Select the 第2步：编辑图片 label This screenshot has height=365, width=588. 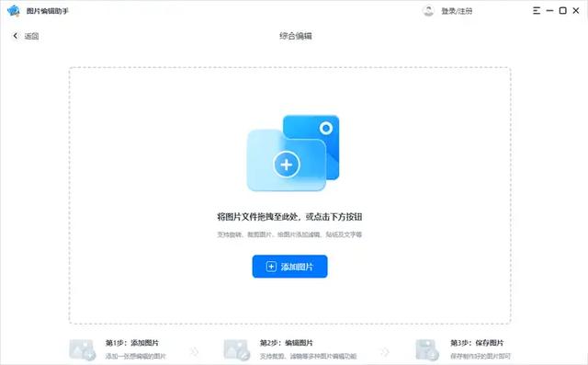(286, 343)
